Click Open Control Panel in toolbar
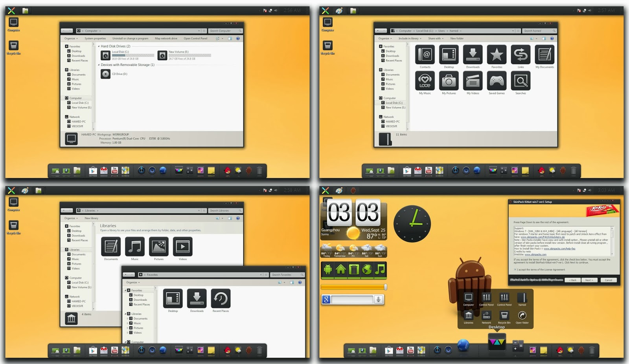 click(195, 38)
